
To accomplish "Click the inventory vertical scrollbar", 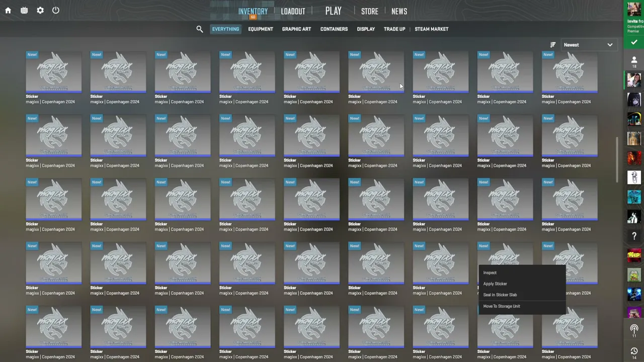I will click(x=617, y=159).
